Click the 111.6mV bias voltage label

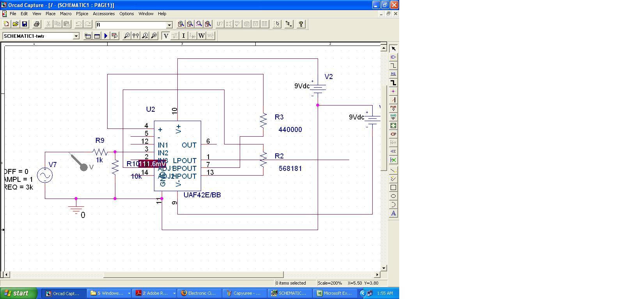tap(152, 164)
